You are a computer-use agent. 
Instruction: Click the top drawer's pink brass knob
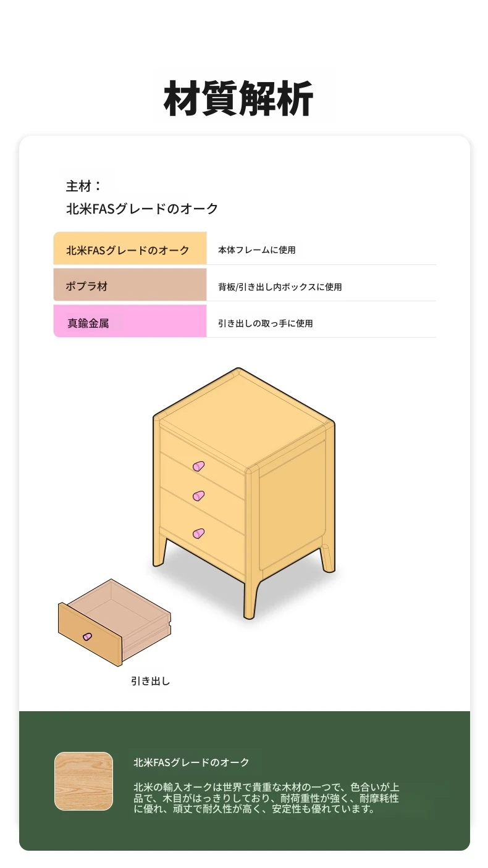[x=198, y=466]
